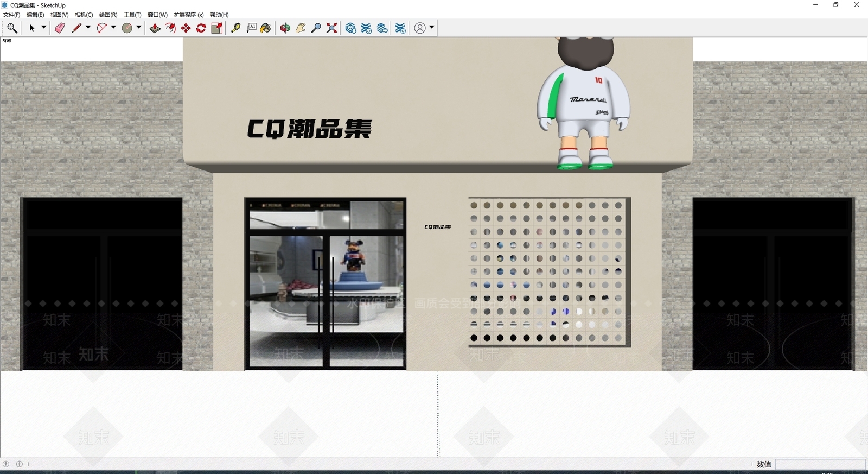Click the 数值 measurements input box

pos(820,464)
